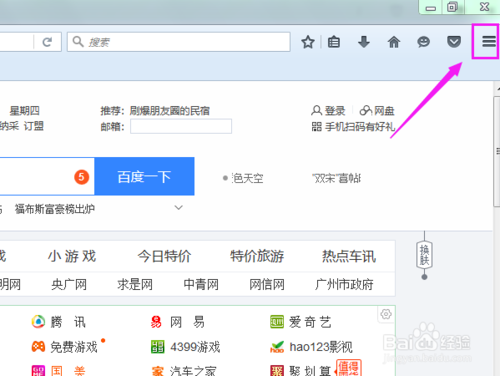Click the 国美 logo icon

[38, 371]
